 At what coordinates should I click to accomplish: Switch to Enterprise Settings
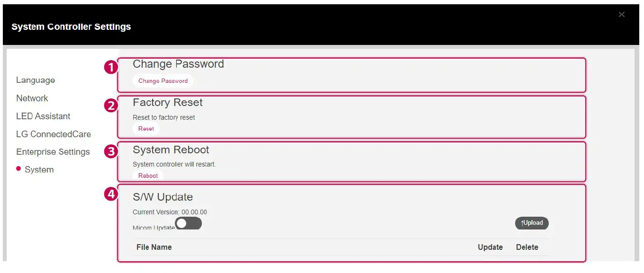pos(53,152)
